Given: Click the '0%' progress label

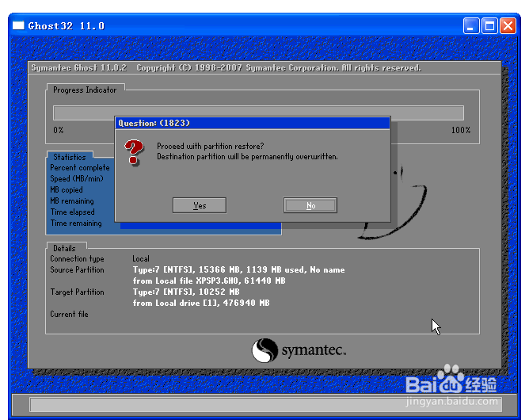Looking at the screenshot, I should click(x=59, y=130).
